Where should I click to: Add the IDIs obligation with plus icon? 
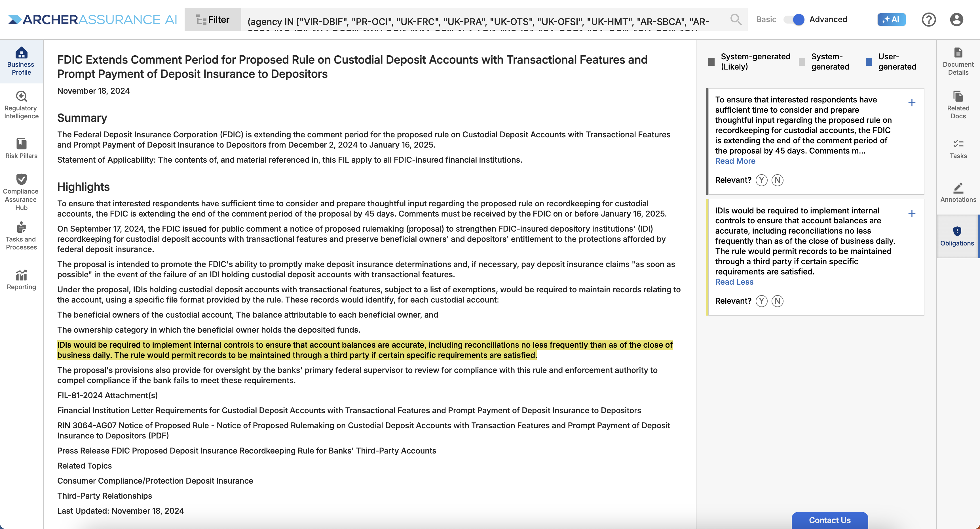tap(912, 214)
